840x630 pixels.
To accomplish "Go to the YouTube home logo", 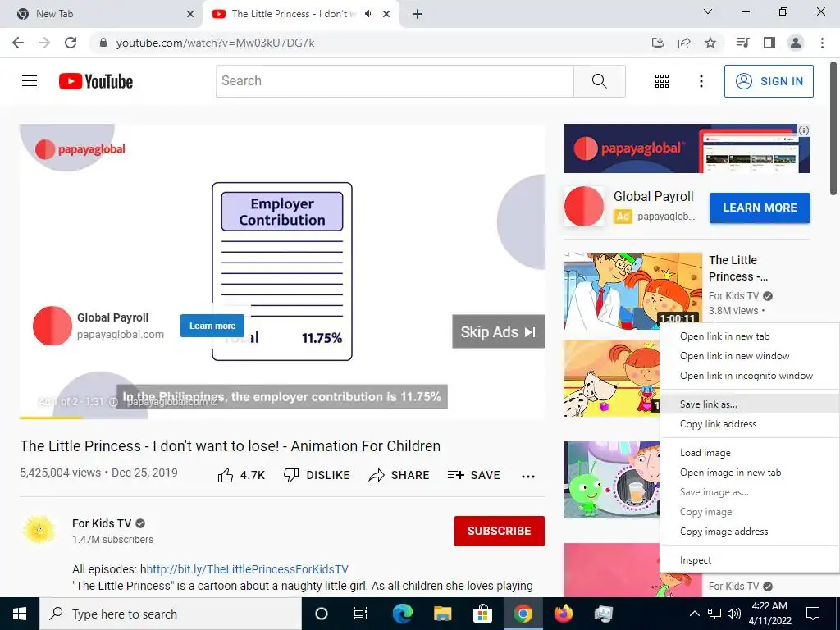I will (x=96, y=81).
